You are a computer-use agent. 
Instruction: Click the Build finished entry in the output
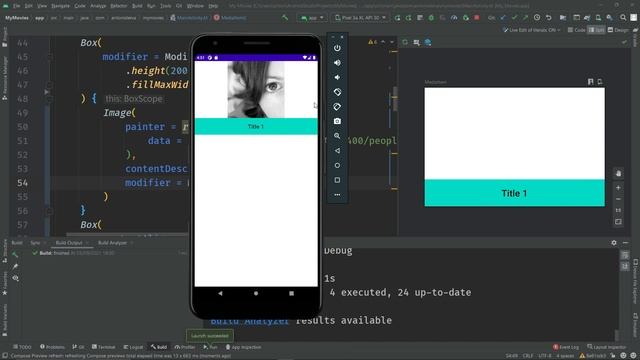[x=73, y=253]
